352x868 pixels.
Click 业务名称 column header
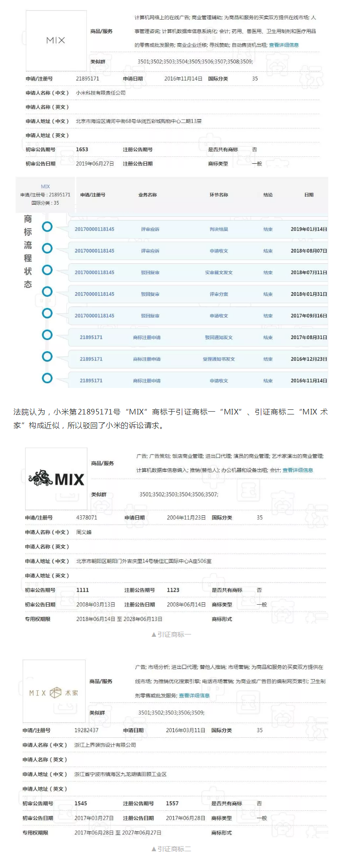point(147,195)
